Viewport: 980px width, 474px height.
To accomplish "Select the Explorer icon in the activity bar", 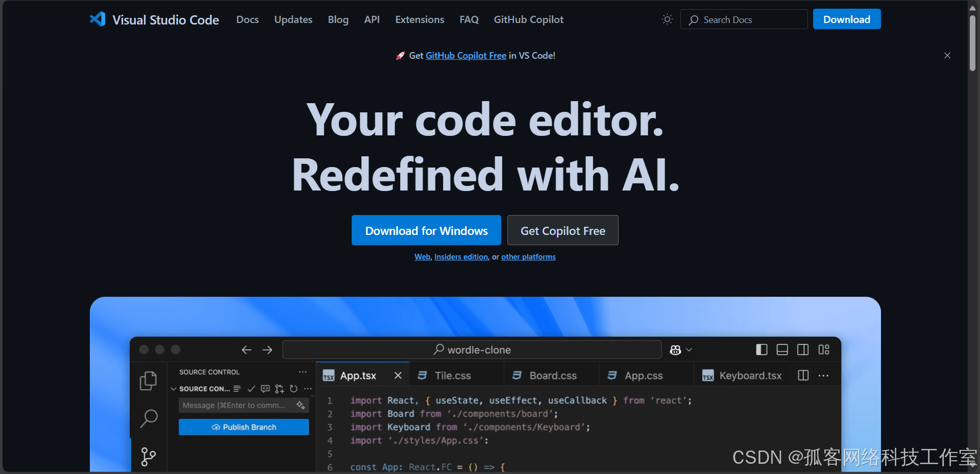I will tap(148, 381).
